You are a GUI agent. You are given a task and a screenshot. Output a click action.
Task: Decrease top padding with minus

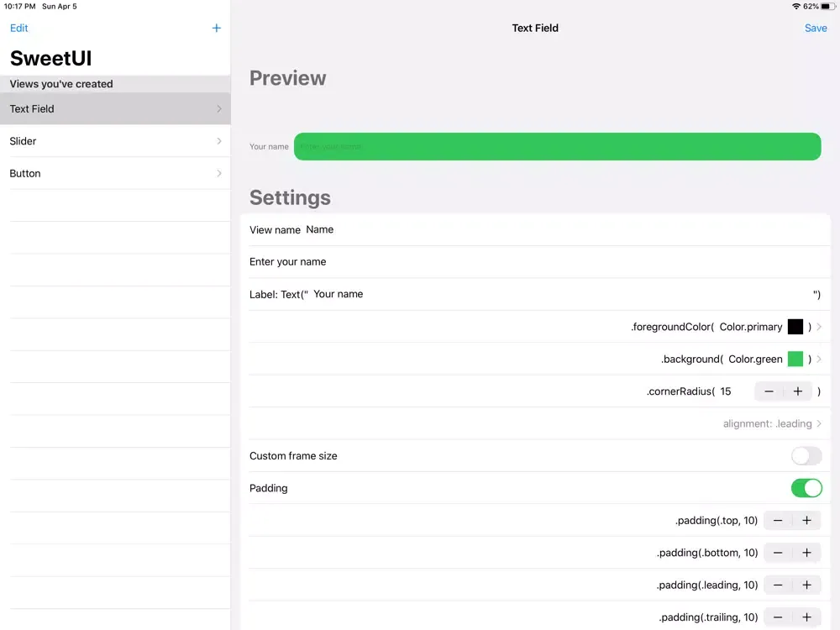pyautogui.click(x=778, y=521)
